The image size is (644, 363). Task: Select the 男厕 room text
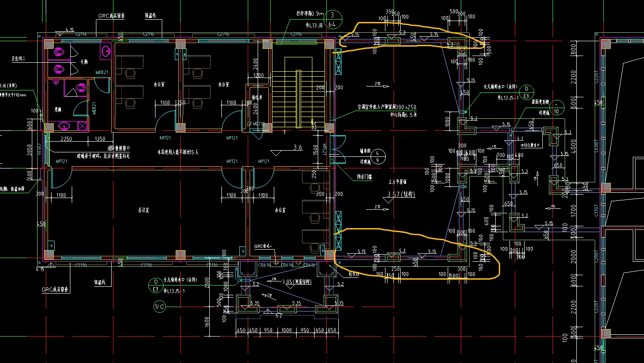(58, 109)
